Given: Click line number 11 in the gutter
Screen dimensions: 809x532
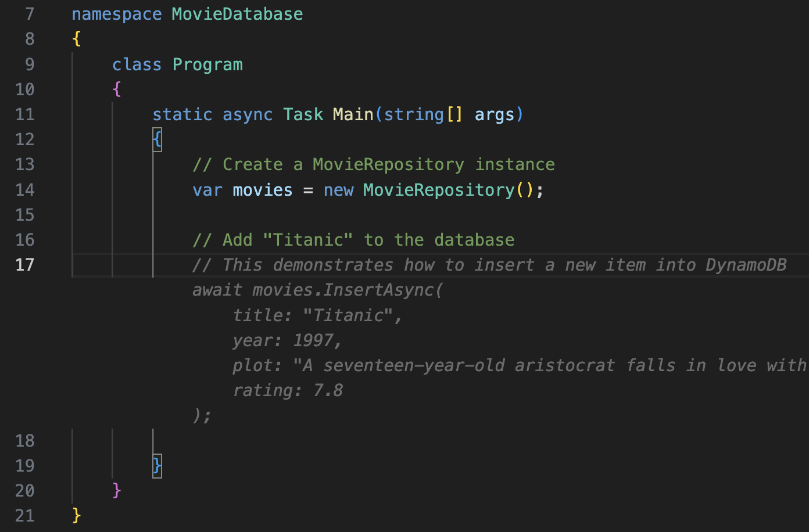Looking at the screenshot, I should coord(25,114).
